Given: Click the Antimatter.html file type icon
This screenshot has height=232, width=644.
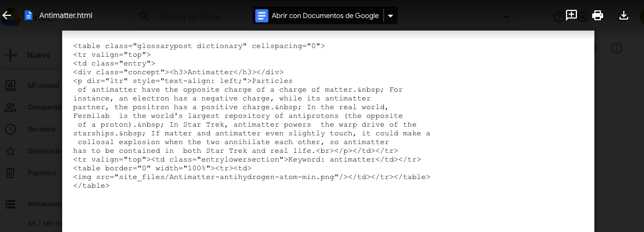Looking at the screenshot, I should [x=28, y=16].
